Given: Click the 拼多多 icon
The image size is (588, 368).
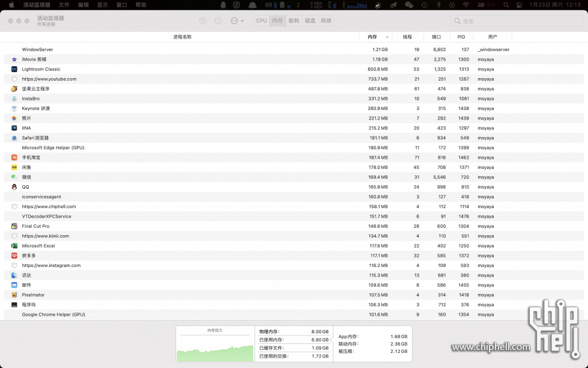Looking at the screenshot, I should (14, 256).
